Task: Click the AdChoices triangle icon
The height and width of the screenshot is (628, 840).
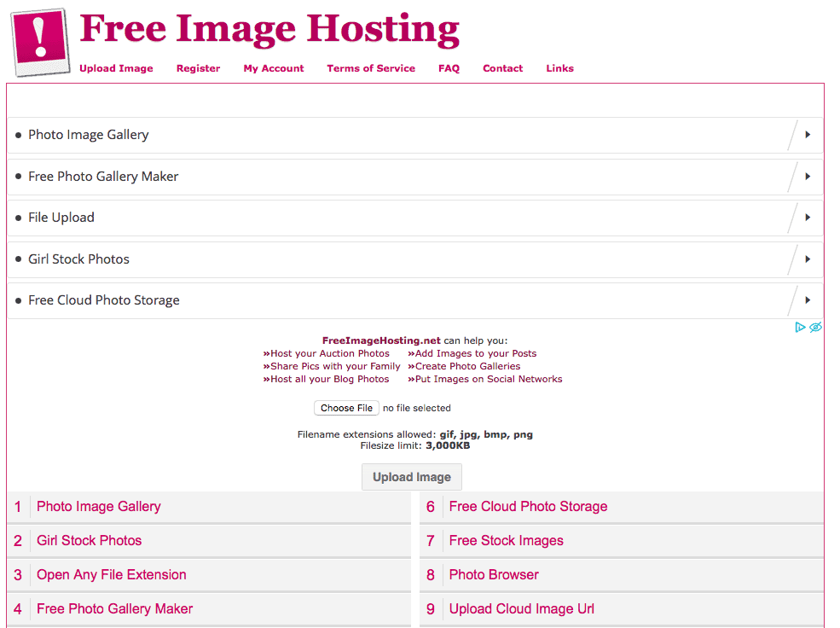Action: tap(800, 328)
